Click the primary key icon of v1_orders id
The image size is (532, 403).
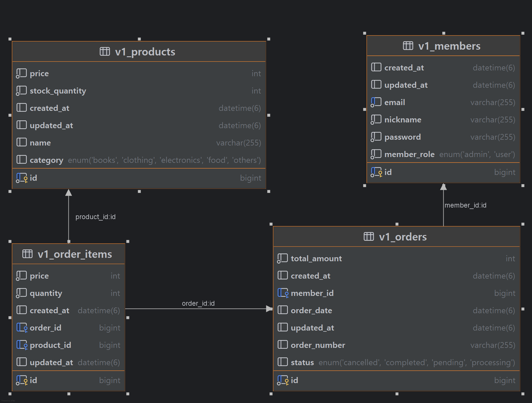point(283,380)
